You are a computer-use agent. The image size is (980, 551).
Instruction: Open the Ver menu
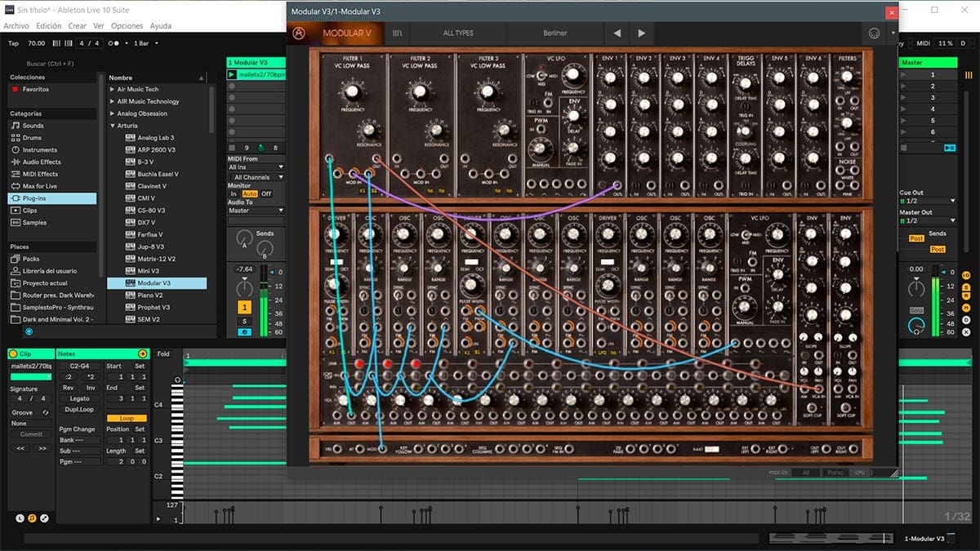pyautogui.click(x=99, y=26)
